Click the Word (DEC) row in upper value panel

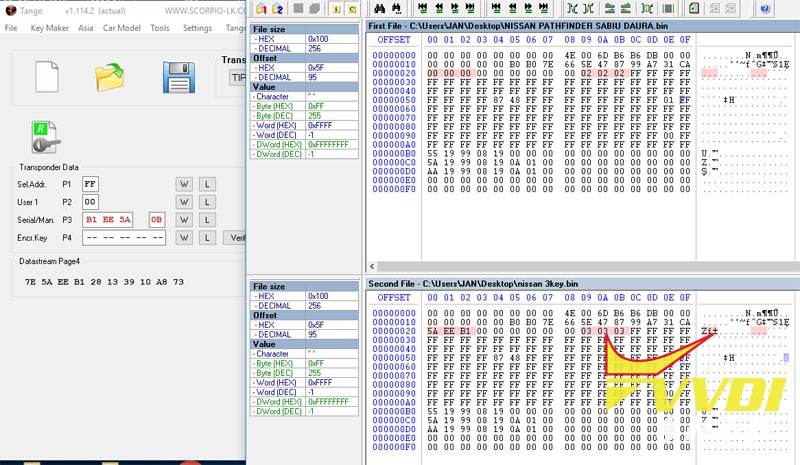tap(304, 135)
